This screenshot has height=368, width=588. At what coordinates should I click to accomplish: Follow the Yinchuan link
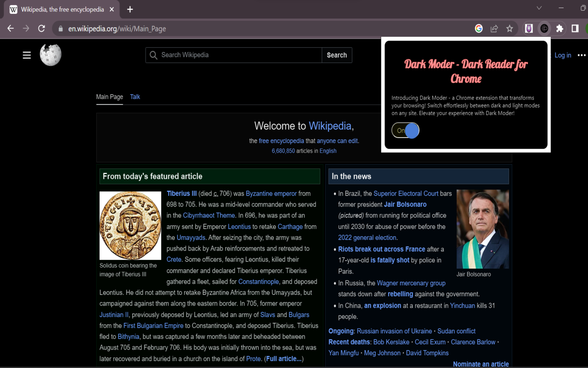[x=463, y=305]
